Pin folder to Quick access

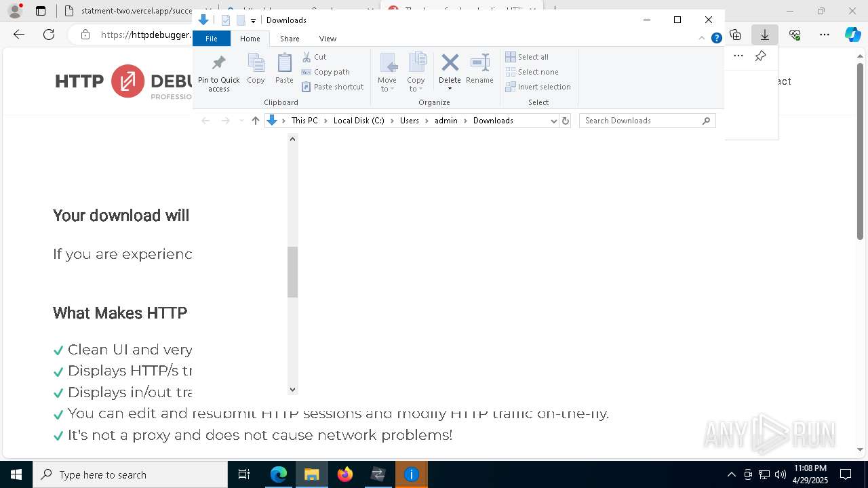tap(218, 73)
